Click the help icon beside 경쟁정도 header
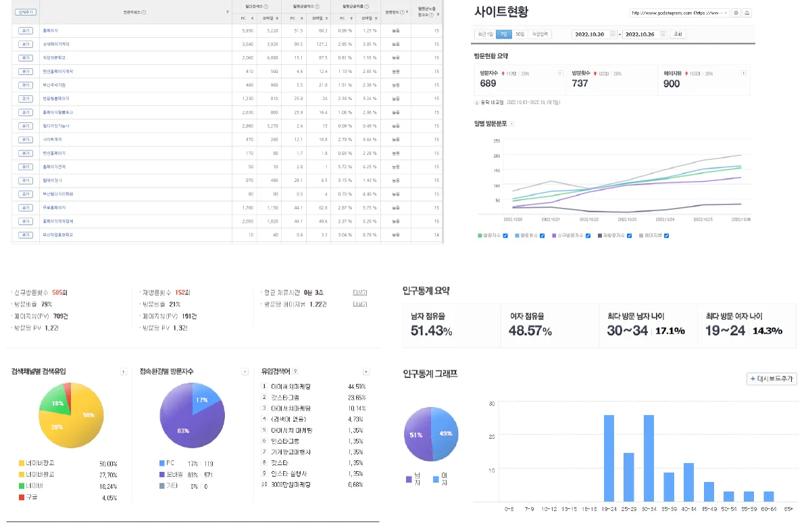 pyautogui.click(x=401, y=12)
